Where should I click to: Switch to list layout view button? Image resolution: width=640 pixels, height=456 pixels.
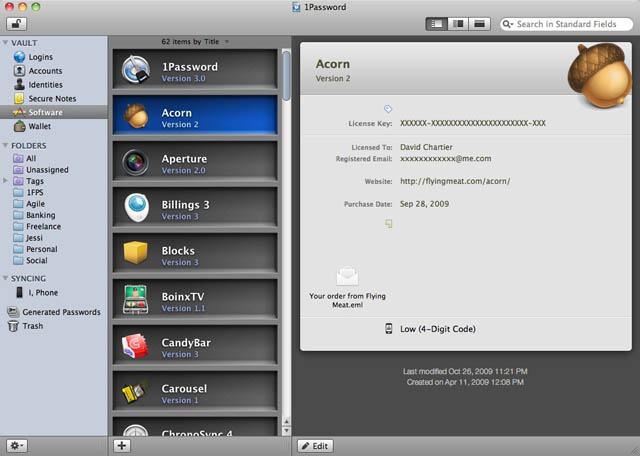(436, 24)
